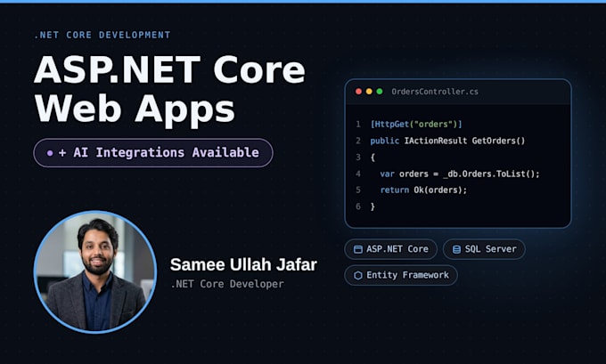Viewport: 606px width, 364px height.
Task: Click the .NET Core Developer subtitle
Action: (x=227, y=284)
